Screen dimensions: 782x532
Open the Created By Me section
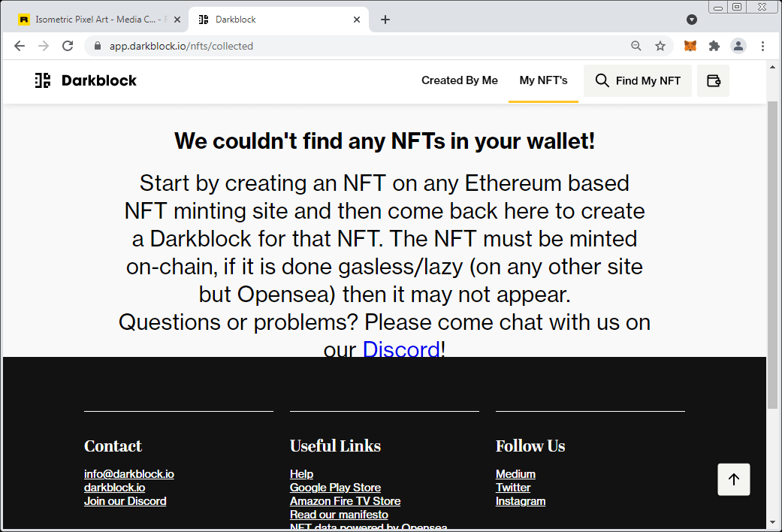459,80
